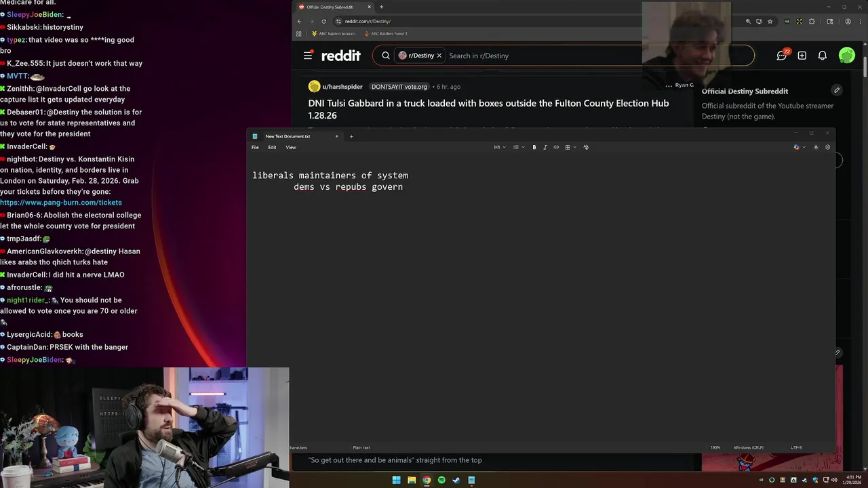The height and width of the screenshot is (488, 868).
Task: Click the Plain text status indicator
Action: pyautogui.click(x=361, y=447)
